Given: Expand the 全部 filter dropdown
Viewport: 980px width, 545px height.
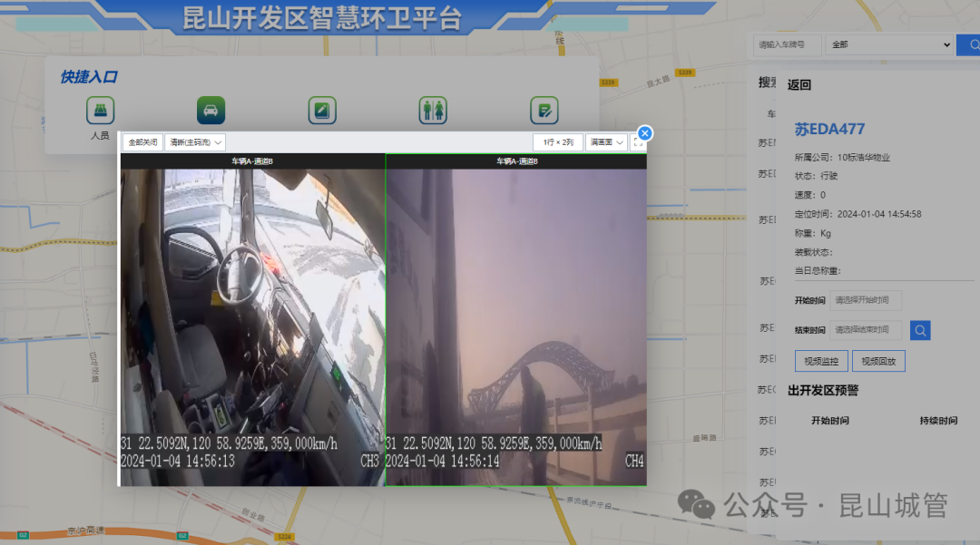Looking at the screenshot, I should (x=889, y=44).
